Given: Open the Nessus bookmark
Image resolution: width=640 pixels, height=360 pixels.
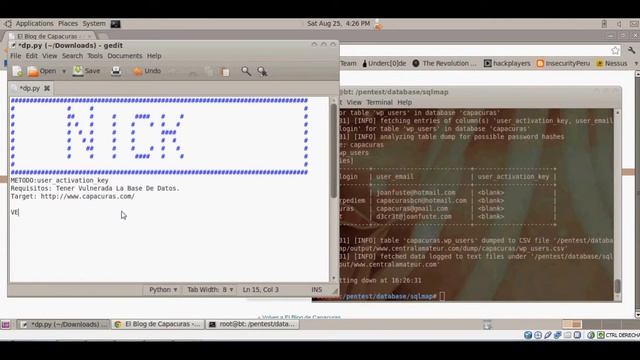Looking at the screenshot, I should 612,64.
